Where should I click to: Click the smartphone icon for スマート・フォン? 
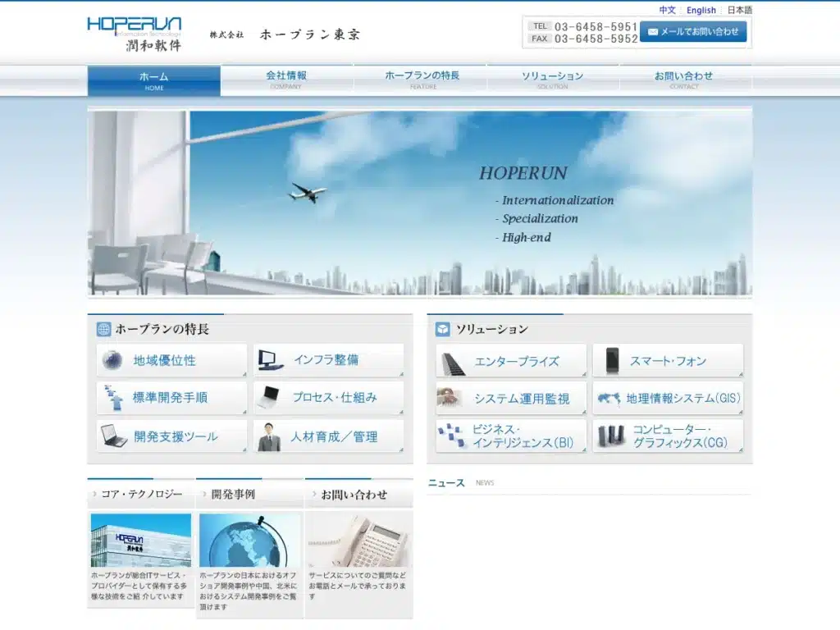612,360
